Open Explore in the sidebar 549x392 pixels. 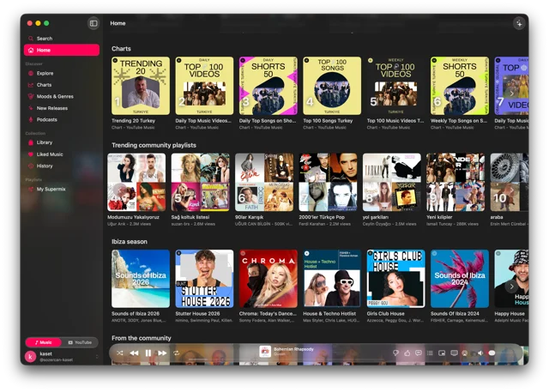tap(62, 74)
